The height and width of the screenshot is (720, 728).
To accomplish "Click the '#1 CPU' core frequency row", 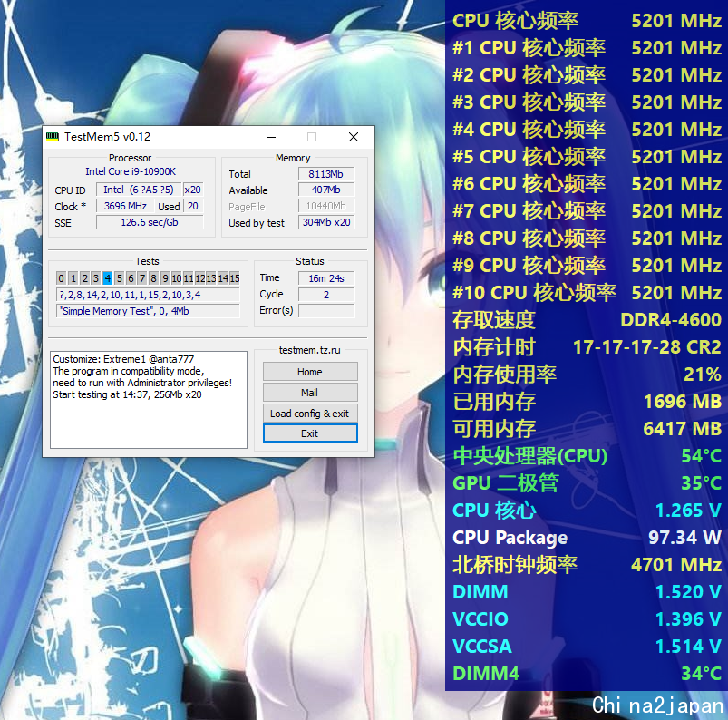I will pyautogui.click(x=587, y=48).
